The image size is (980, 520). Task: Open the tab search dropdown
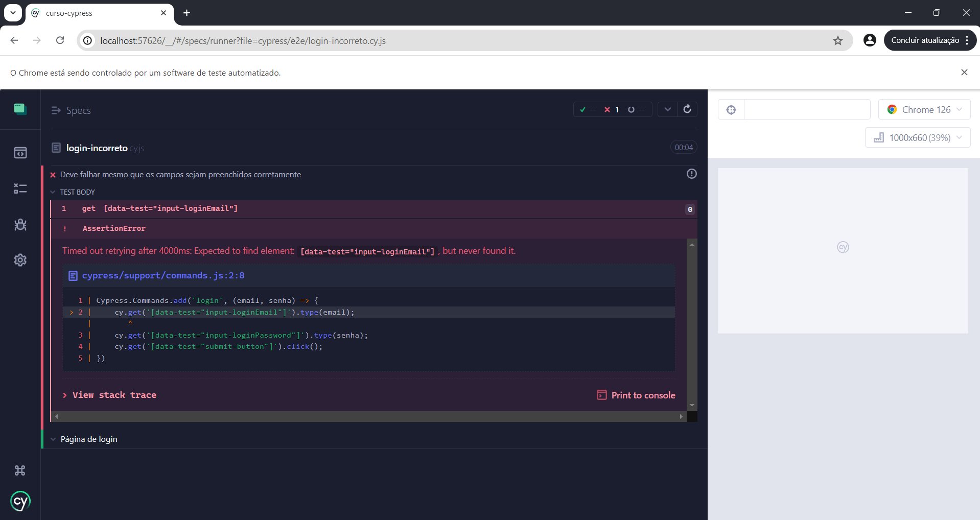point(13,13)
